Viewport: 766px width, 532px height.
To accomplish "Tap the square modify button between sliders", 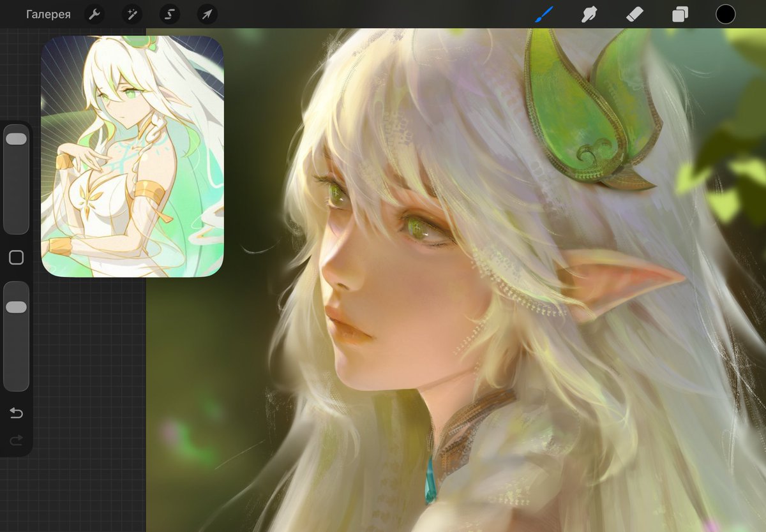I will point(16,258).
